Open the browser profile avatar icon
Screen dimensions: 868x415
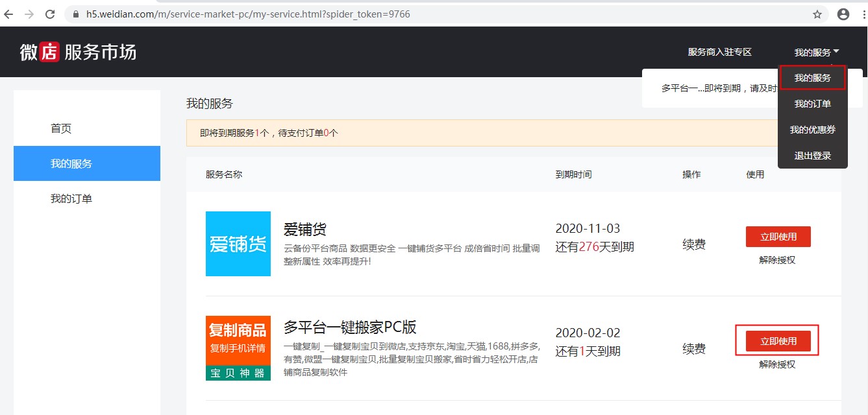point(843,14)
